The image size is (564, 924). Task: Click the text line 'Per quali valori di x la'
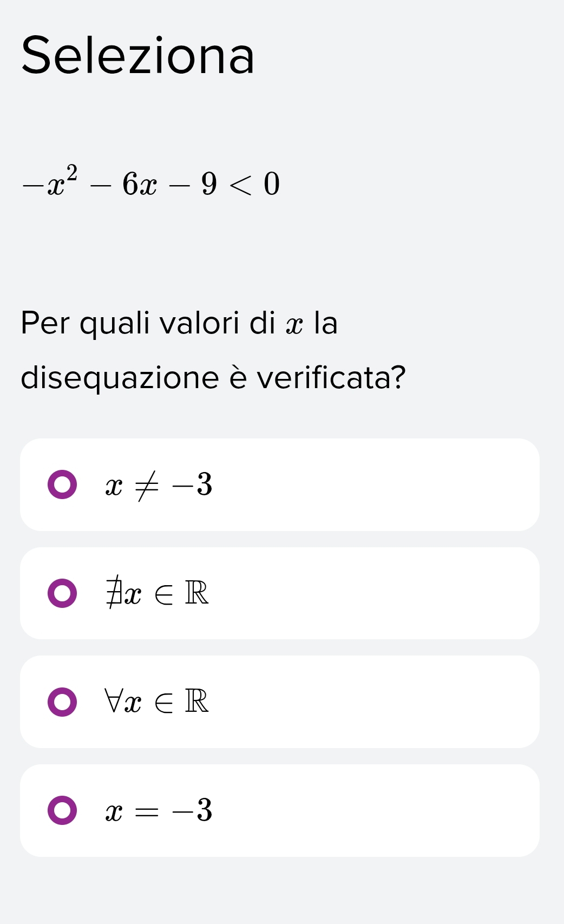point(179,323)
